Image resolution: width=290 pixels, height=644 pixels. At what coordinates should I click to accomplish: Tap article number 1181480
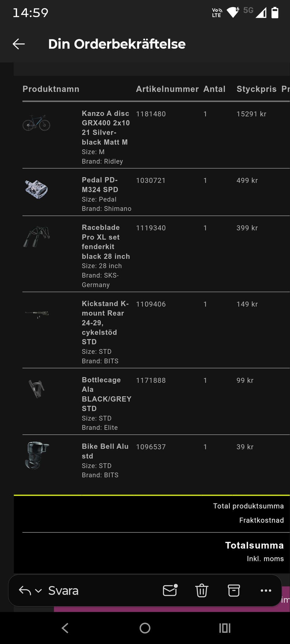(x=151, y=114)
